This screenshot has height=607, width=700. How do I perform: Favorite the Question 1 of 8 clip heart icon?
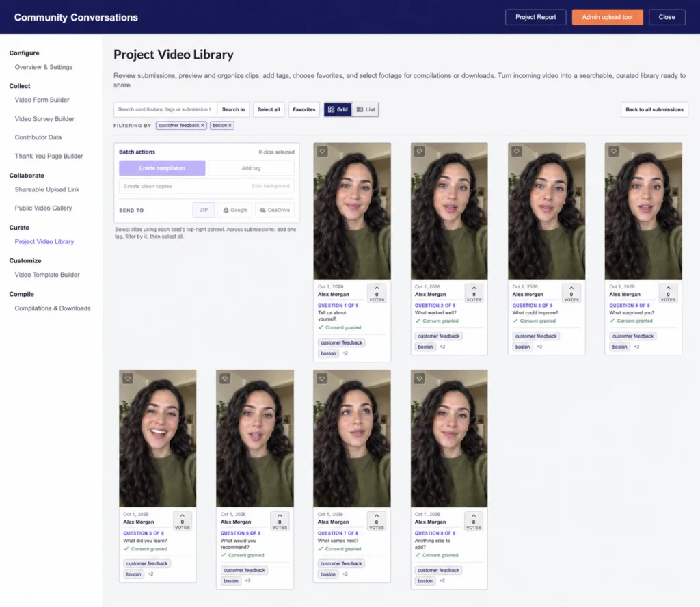tap(323, 151)
